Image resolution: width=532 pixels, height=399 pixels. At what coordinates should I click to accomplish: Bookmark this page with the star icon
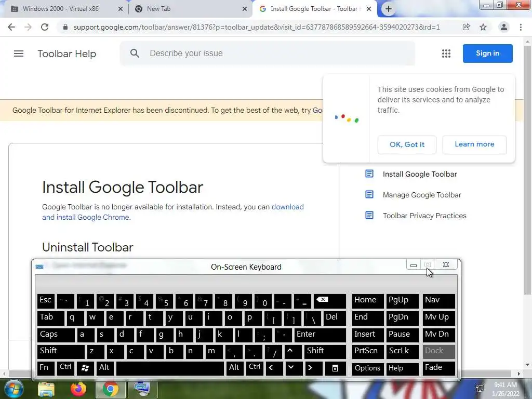(483, 27)
